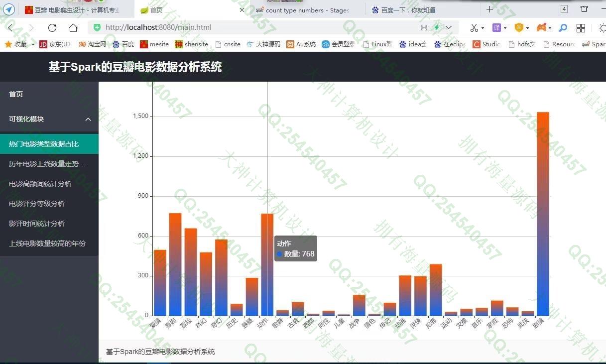Open the Studio bookmark
Viewport: 606px width, 364px height.
coord(486,44)
